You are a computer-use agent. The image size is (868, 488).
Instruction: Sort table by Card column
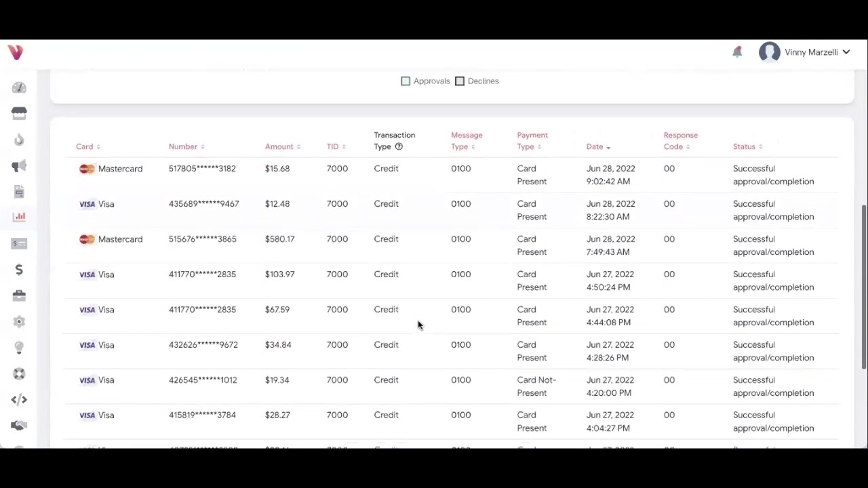(88, 146)
